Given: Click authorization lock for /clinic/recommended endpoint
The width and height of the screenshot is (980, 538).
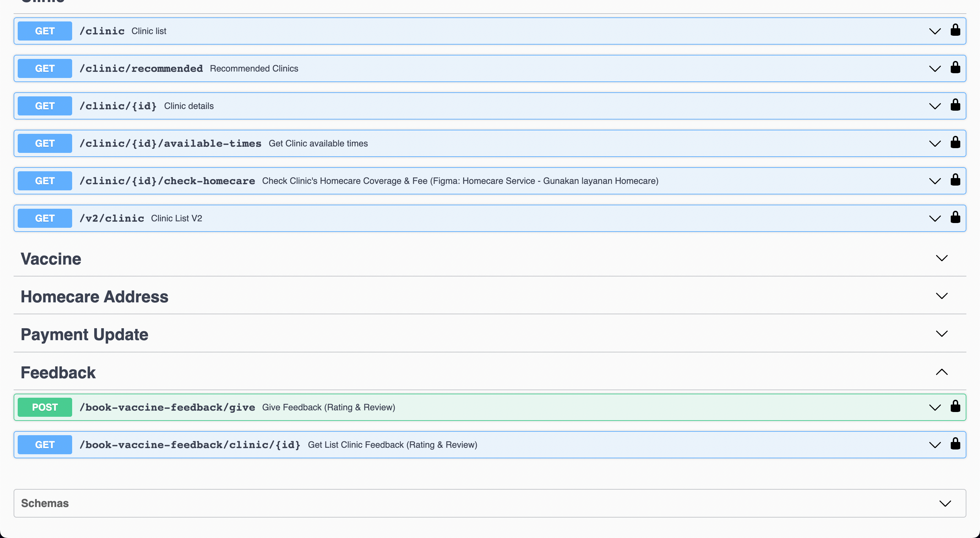Looking at the screenshot, I should [x=955, y=68].
